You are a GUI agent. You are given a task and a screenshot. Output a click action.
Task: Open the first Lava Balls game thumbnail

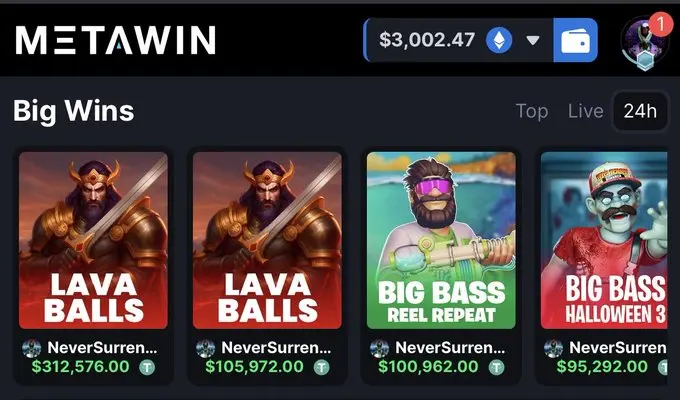pos(93,240)
